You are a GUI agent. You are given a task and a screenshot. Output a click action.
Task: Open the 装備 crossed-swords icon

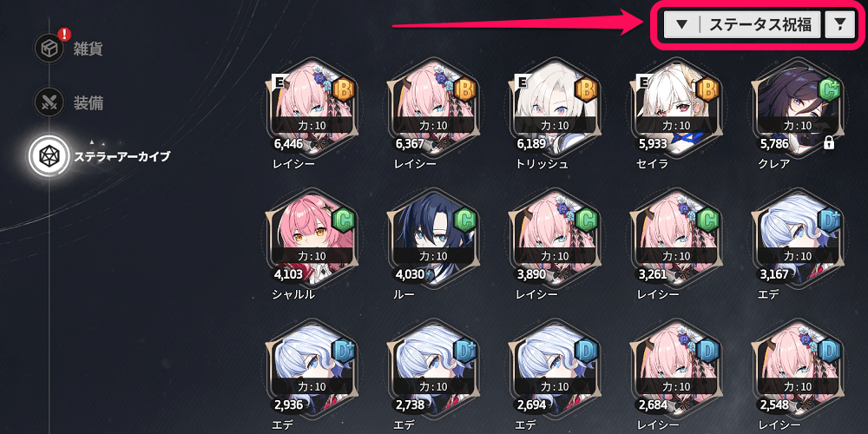click(49, 102)
